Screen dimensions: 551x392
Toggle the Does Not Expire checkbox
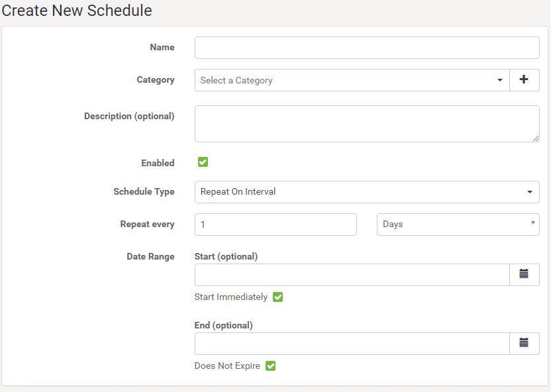pos(271,366)
